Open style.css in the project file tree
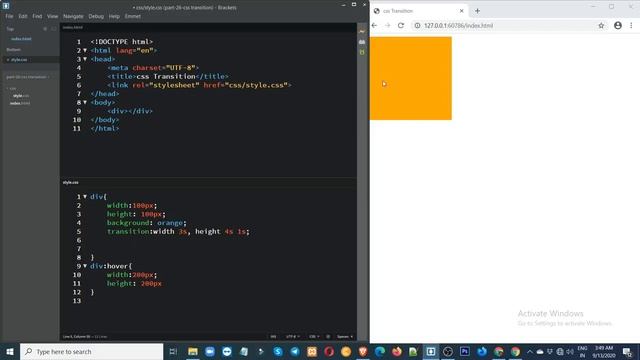Screen dimensions: 640x360 (x=21, y=96)
